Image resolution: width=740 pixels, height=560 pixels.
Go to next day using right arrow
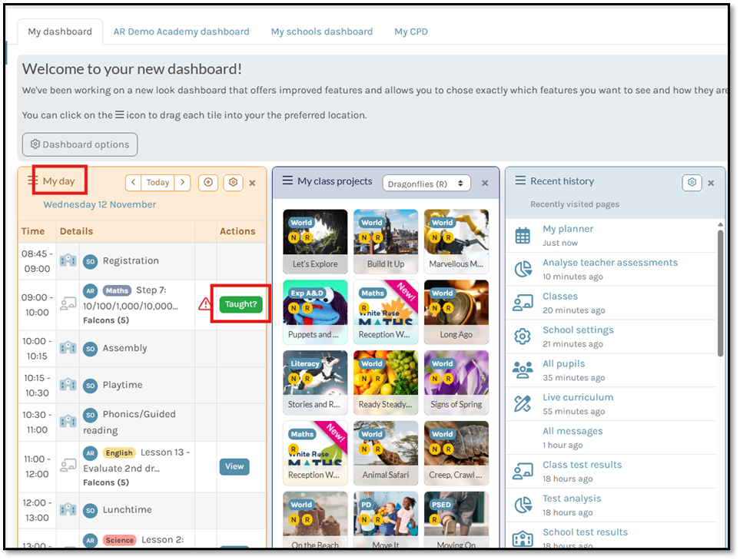182,182
